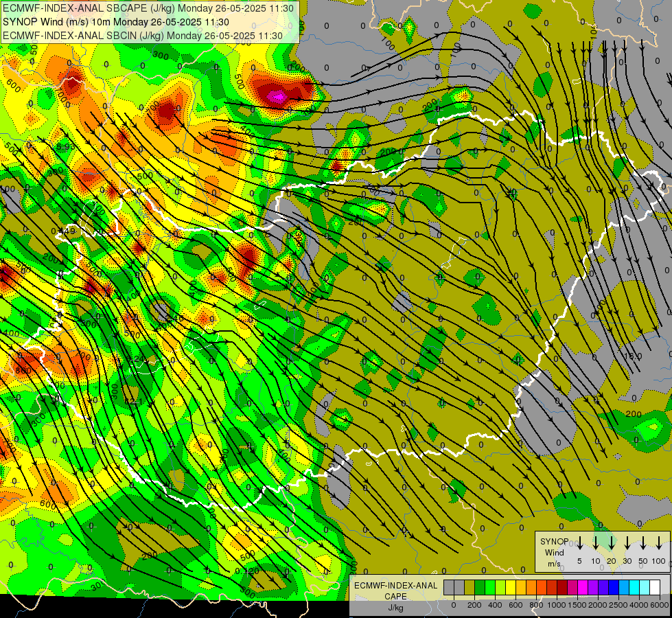Click the 0.120 value on the map
This screenshot has height=618, width=672.
(x=247, y=571)
